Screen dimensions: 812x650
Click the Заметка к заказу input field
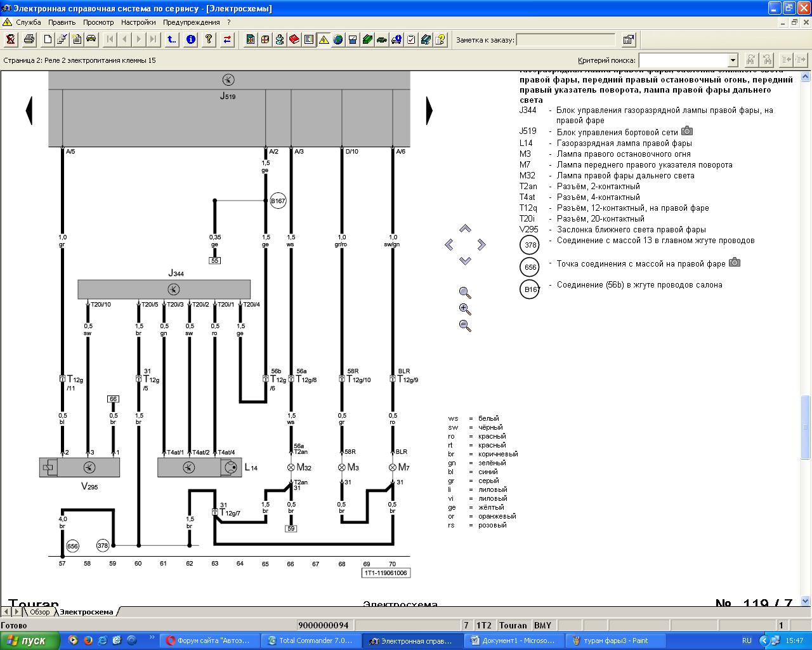566,40
